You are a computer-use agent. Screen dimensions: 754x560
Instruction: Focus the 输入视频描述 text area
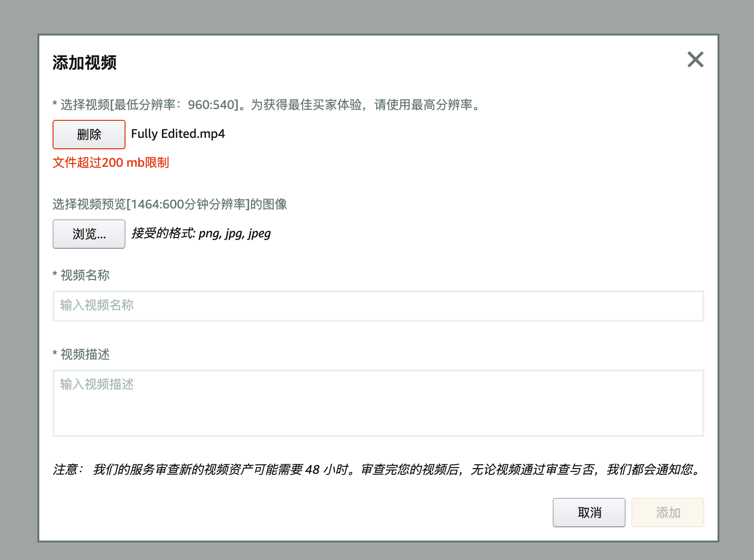point(378,403)
